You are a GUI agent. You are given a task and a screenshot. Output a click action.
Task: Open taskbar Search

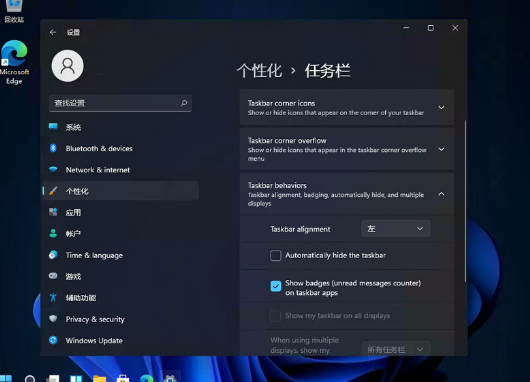tap(30, 379)
